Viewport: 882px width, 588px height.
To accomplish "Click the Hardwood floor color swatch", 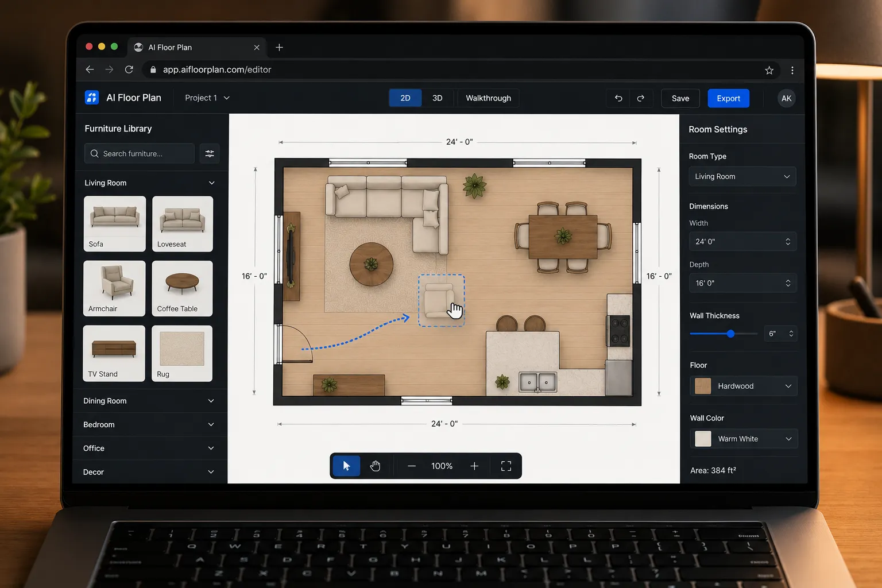I will tap(703, 386).
